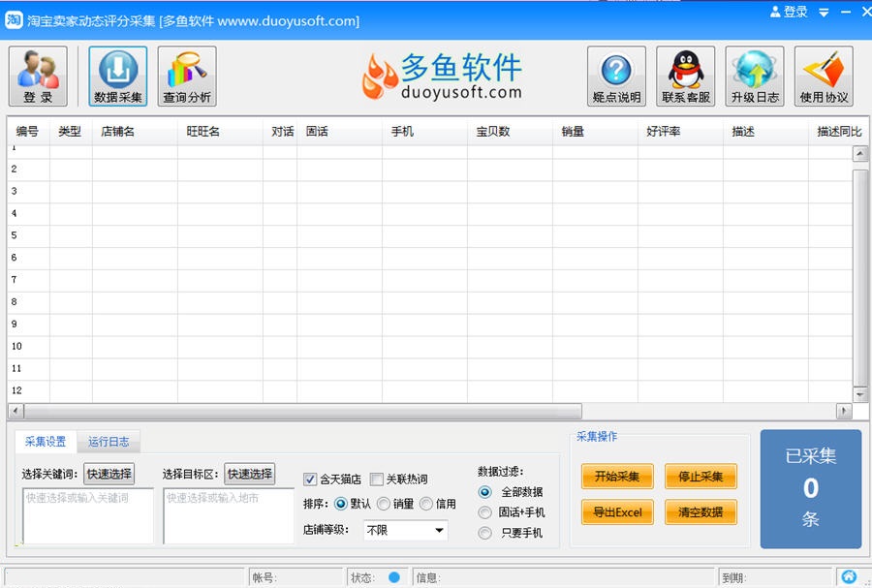Click the 登录 toolbar icon with two people
Viewport: 872px width, 588px height.
pos(38,77)
